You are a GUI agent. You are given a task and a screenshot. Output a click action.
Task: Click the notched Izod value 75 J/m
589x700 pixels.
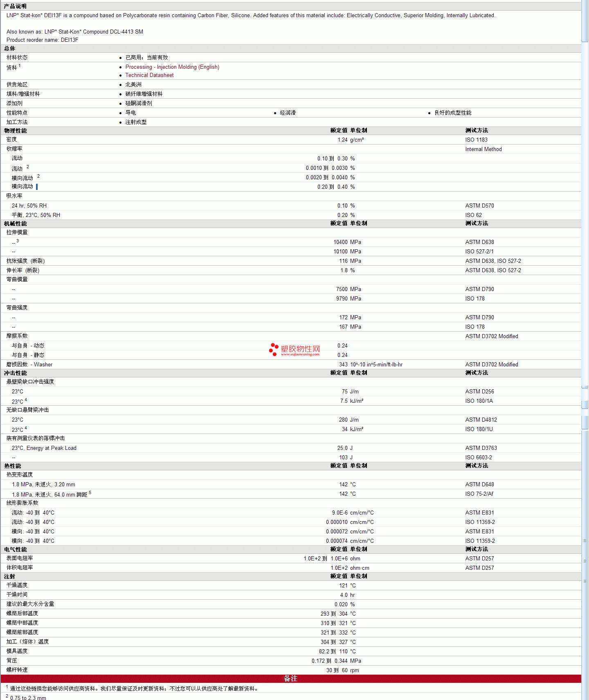350,392
